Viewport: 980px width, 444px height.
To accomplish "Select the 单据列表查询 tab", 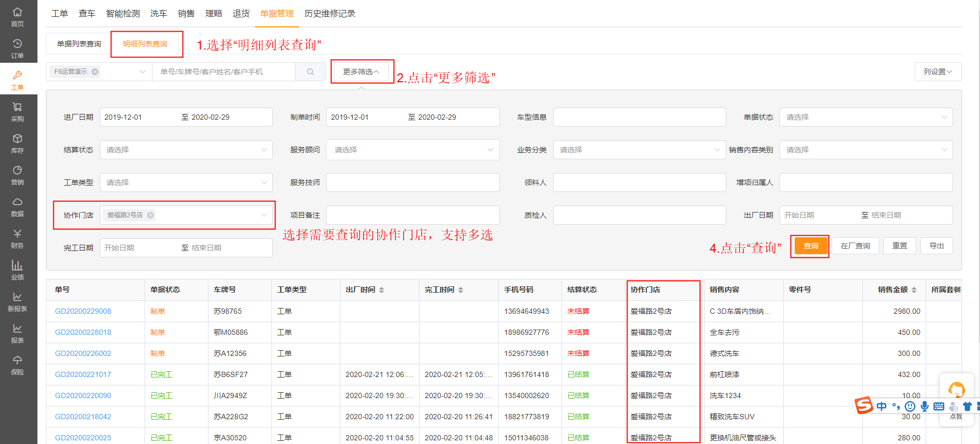I will point(79,44).
